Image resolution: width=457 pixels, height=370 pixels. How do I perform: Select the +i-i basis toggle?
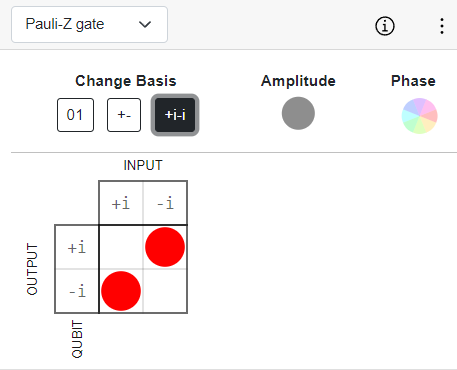(175, 115)
